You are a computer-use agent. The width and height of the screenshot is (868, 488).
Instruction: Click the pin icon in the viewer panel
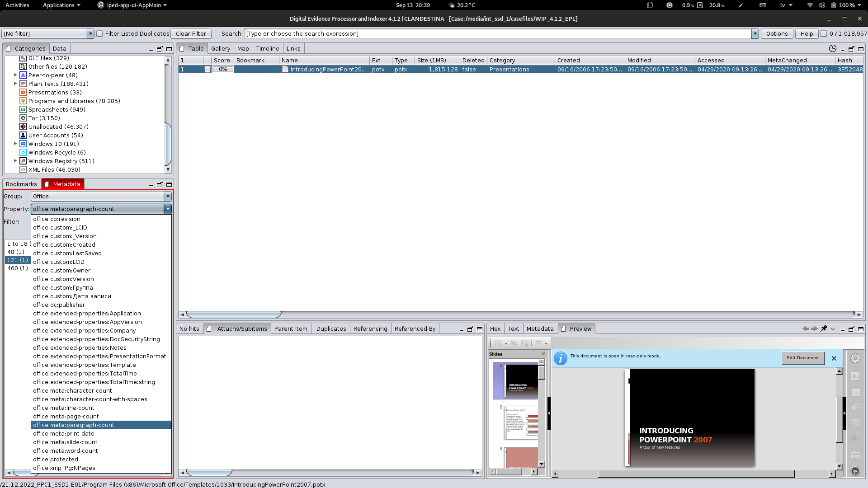(x=824, y=328)
